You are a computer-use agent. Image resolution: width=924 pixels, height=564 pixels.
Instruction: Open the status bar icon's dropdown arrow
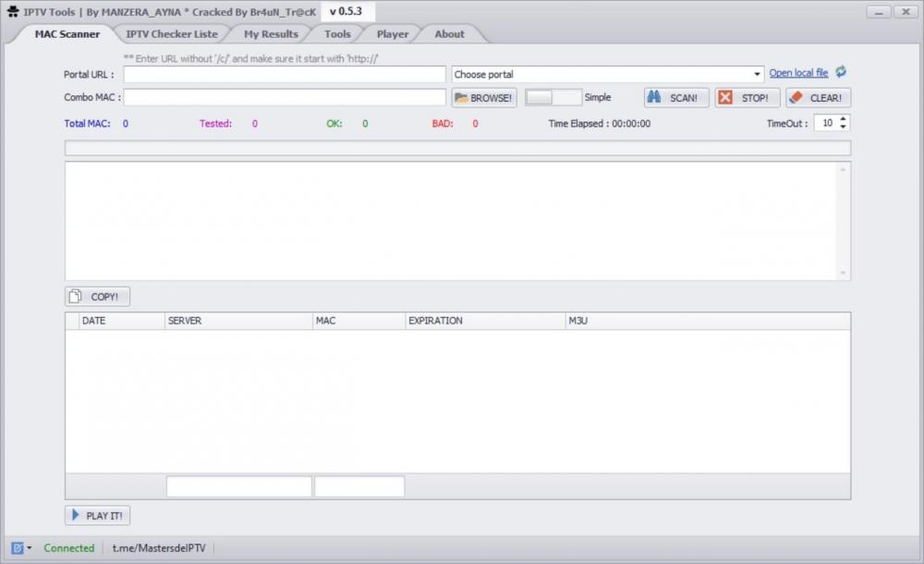tap(29, 548)
